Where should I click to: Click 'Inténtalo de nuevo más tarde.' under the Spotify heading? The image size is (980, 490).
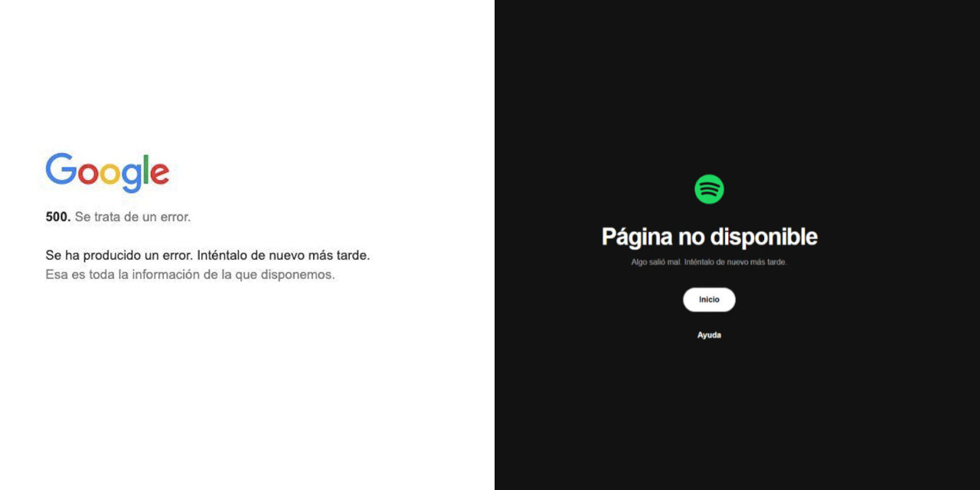[736, 262]
